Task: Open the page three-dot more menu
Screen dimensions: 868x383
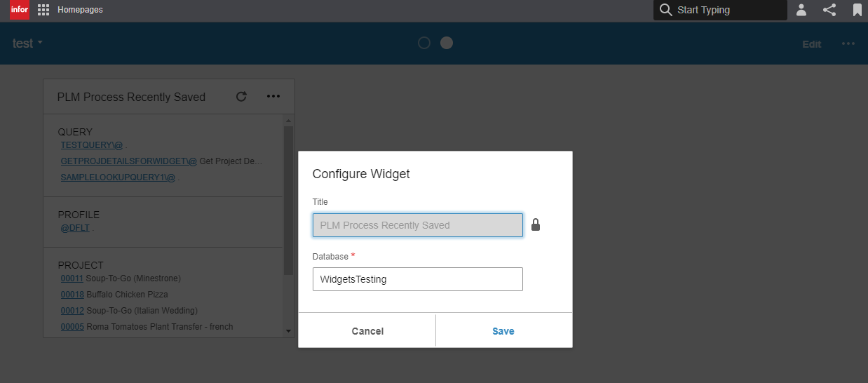Action: (848, 43)
